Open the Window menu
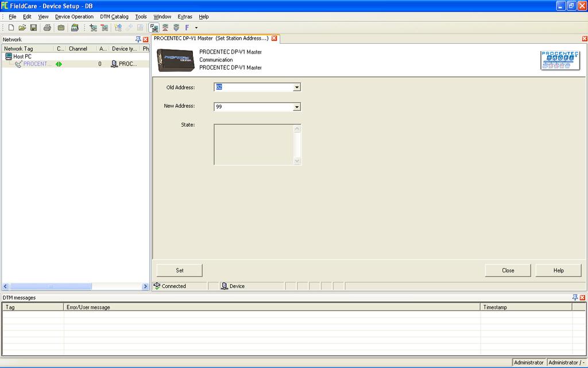The width and height of the screenshot is (588, 368). point(163,17)
